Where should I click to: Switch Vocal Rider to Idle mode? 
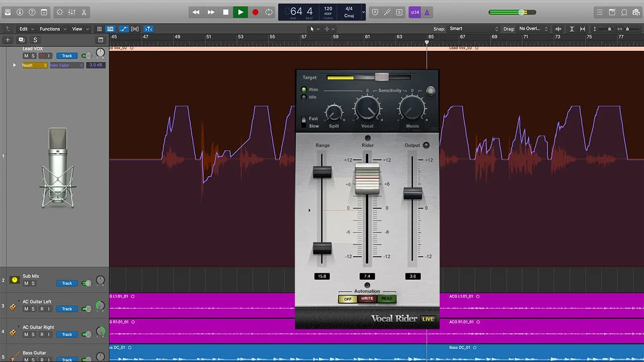303,97
